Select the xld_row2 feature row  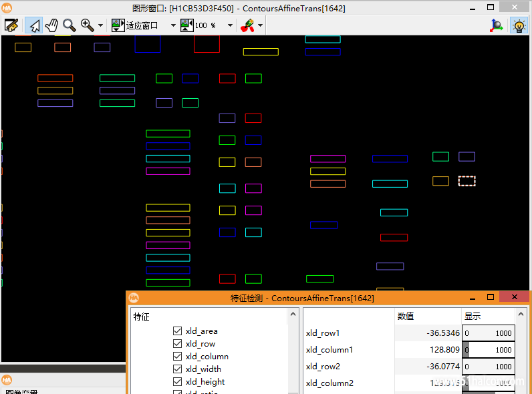[x=409, y=366]
